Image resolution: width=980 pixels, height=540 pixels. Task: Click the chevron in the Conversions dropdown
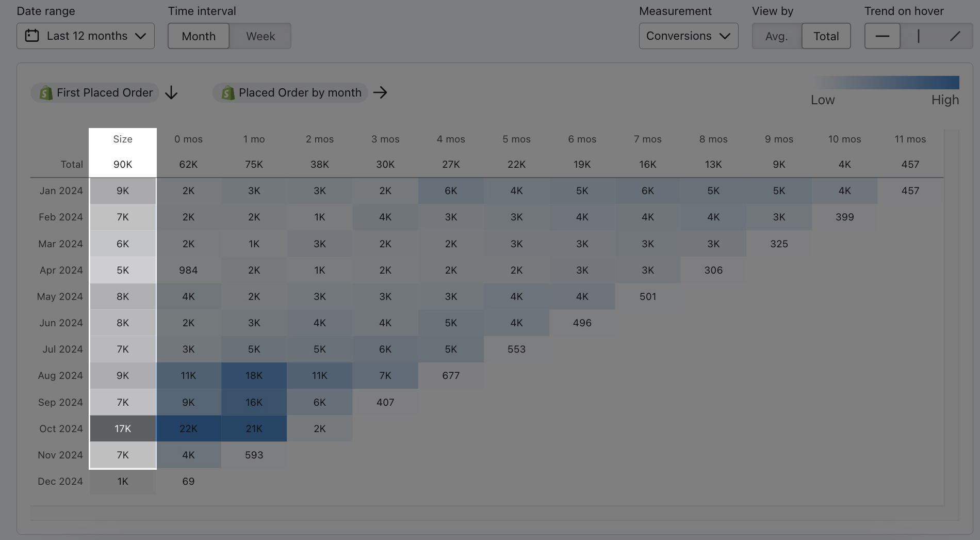(x=725, y=36)
